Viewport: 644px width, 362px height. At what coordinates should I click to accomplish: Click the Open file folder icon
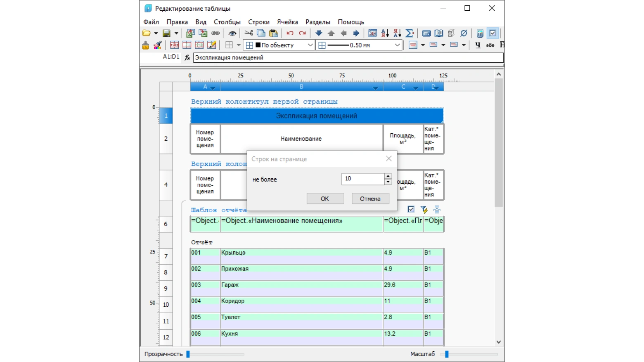click(x=146, y=33)
